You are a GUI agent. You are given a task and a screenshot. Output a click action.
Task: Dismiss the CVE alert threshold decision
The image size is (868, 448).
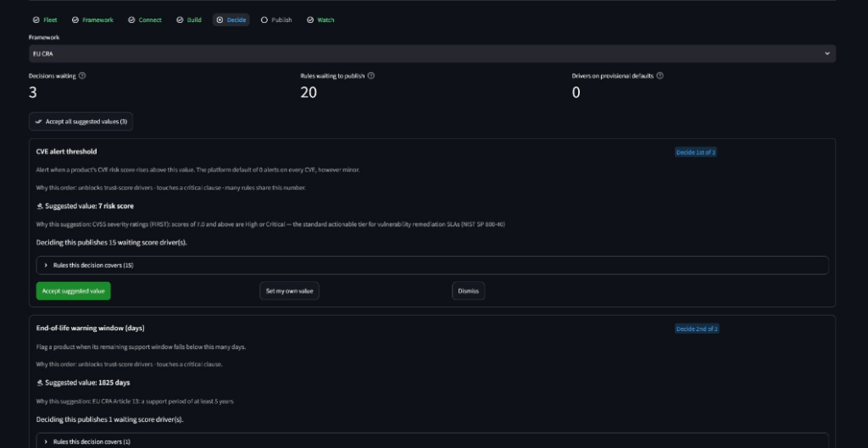click(468, 291)
